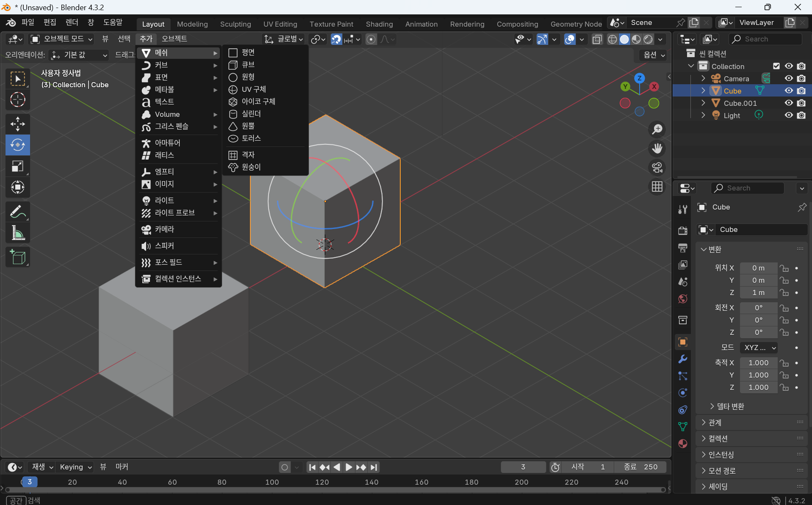Open the Modifiers wrench properties tab
Image resolution: width=812 pixels, height=505 pixels.
682,359
